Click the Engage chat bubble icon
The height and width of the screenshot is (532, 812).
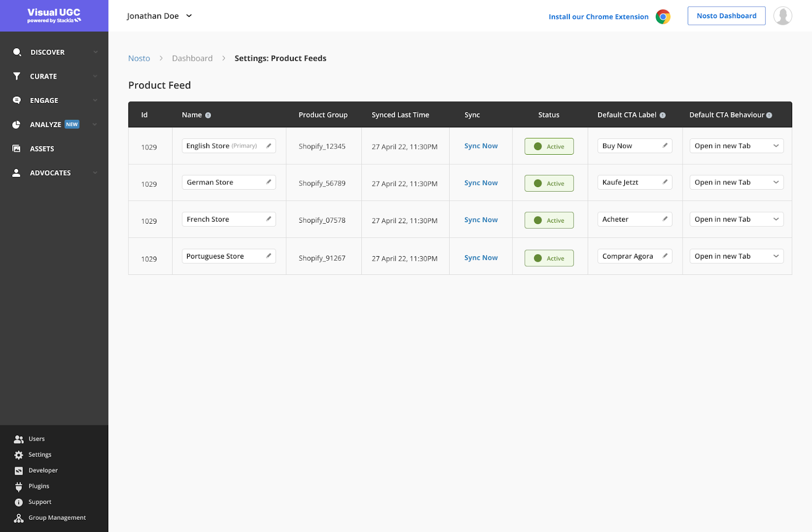[17, 100]
